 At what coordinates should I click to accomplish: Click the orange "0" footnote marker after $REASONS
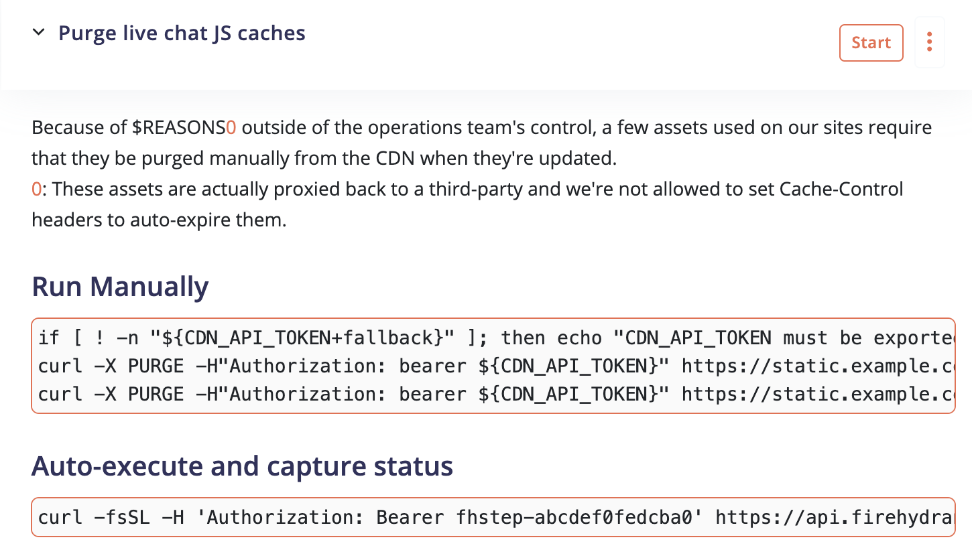(x=231, y=127)
